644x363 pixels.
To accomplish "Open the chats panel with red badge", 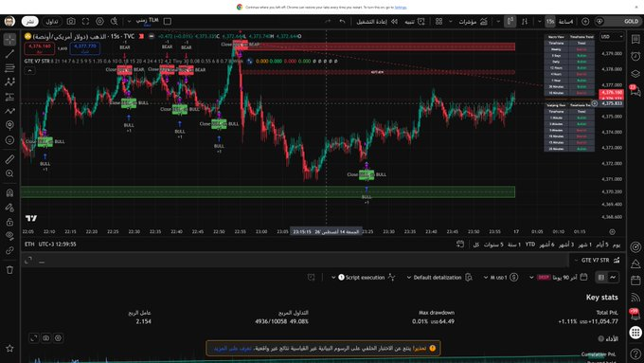I will (x=635, y=90).
